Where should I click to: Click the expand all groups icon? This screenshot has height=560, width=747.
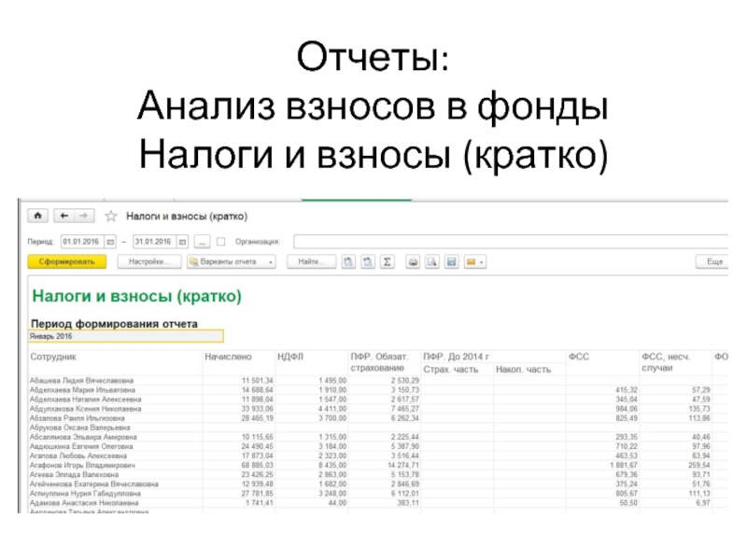click(347, 262)
